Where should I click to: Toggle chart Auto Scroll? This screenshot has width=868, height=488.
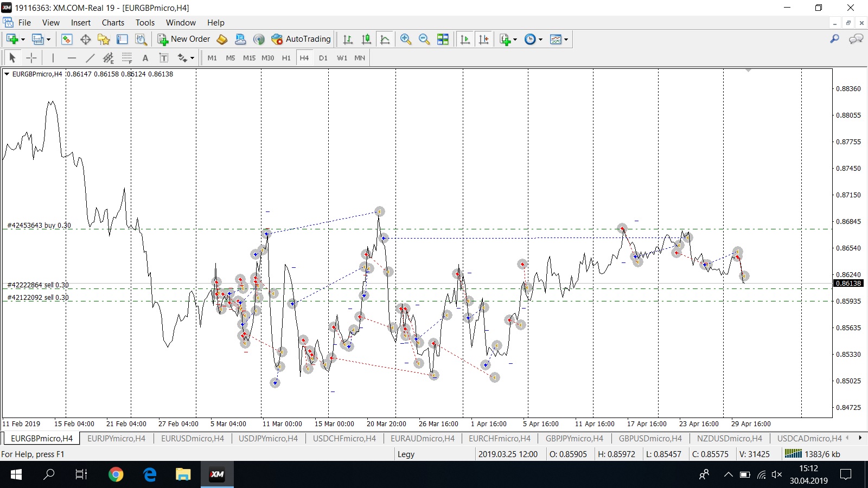click(465, 39)
